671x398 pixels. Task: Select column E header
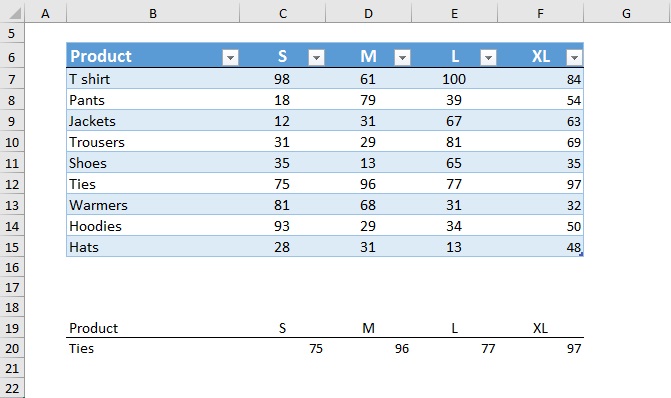pos(454,13)
